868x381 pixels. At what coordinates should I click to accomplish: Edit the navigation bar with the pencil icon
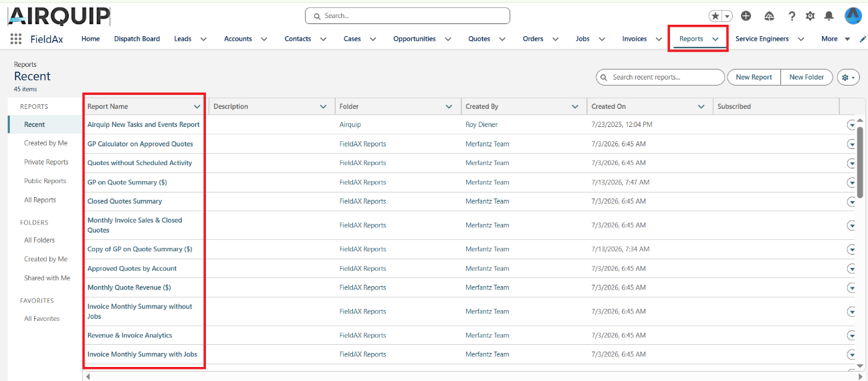[x=863, y=39]
